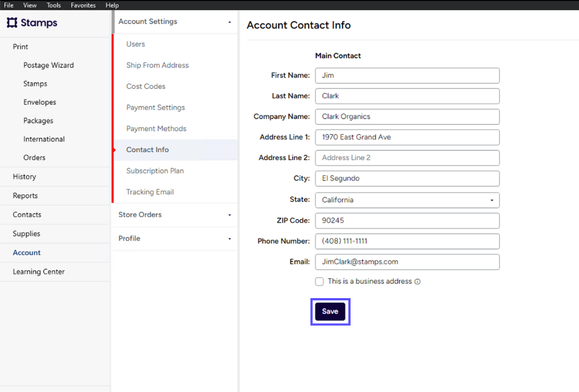The height and width of the screenshot is (392, 579).
Task: Expand the Store Orders section
Action: click(x=176, y=214)
